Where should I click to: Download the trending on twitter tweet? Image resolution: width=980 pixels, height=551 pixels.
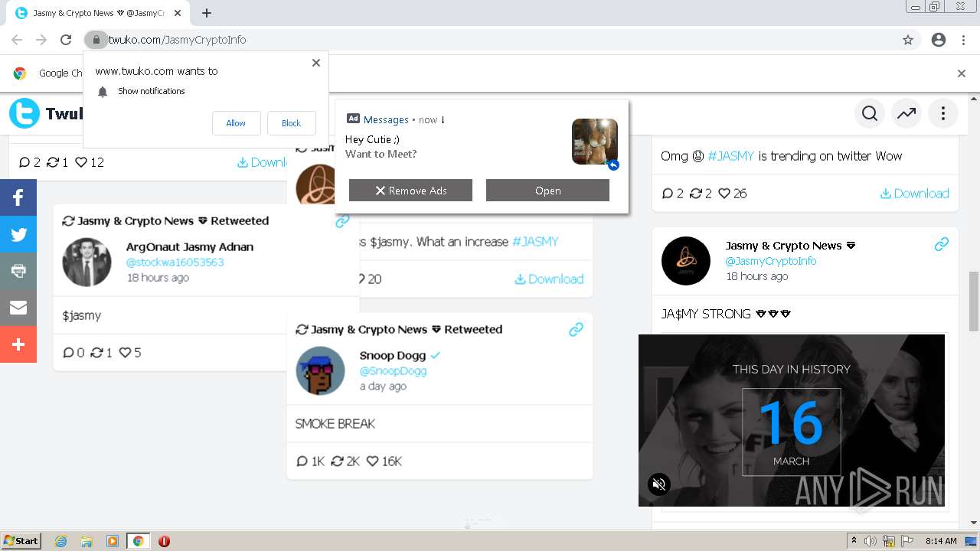click(914, 193)
